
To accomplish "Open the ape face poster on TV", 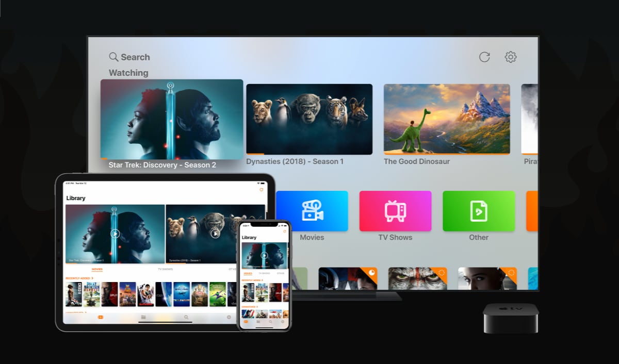I will 417,278.
